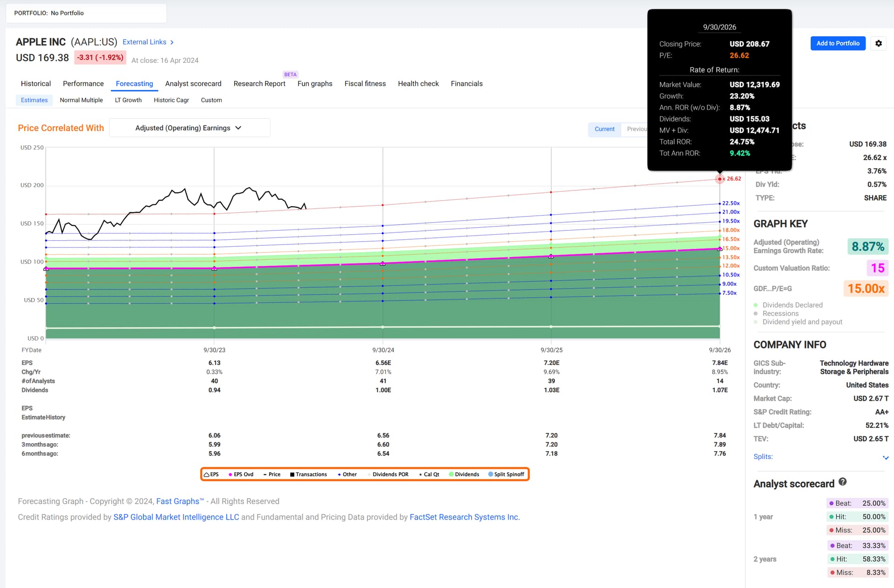Screen dimensions: 894x588
Task: Click the 1 year Beat 25.00% badge
Action: 857,503
